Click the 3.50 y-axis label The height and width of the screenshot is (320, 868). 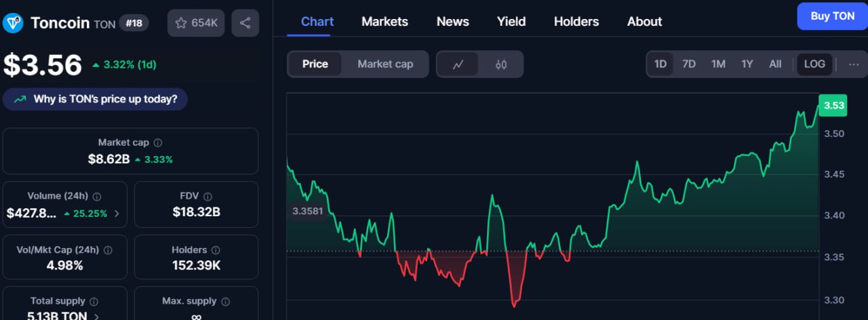tap(834, 134)
